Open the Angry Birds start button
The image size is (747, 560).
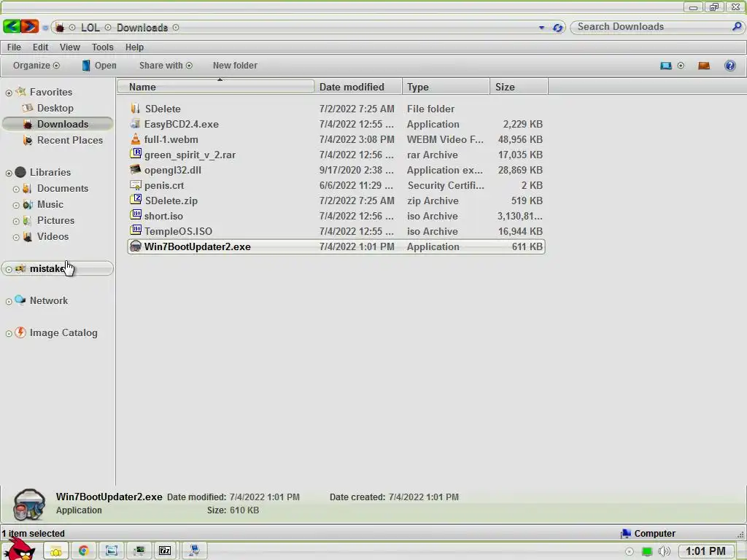[x=20, y=550]
